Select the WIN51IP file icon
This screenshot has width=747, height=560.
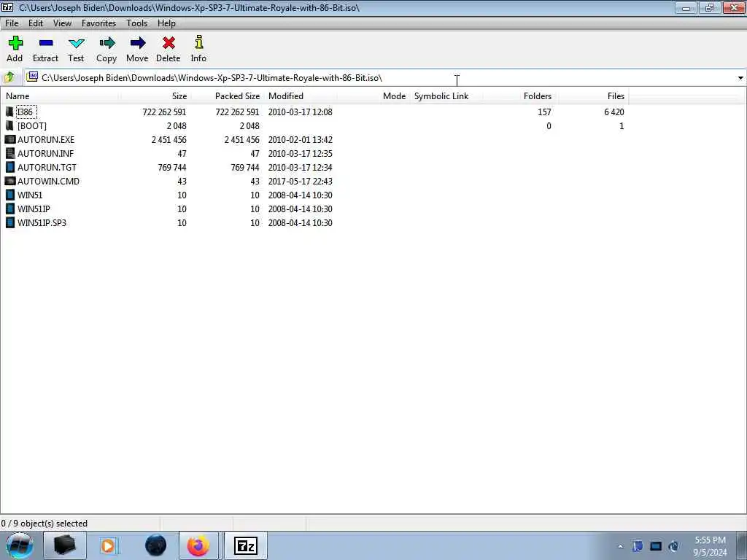tap(9, 209)
